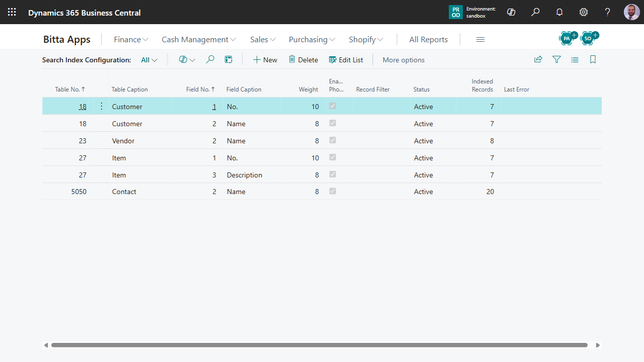Click the Status column header

point(422,89)
